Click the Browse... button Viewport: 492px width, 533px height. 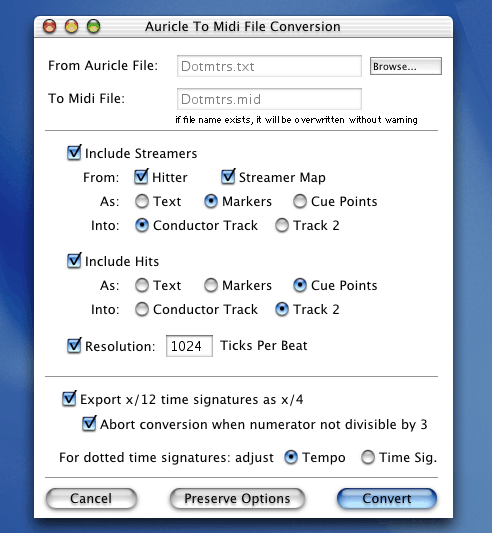click(x=406, y=66)
